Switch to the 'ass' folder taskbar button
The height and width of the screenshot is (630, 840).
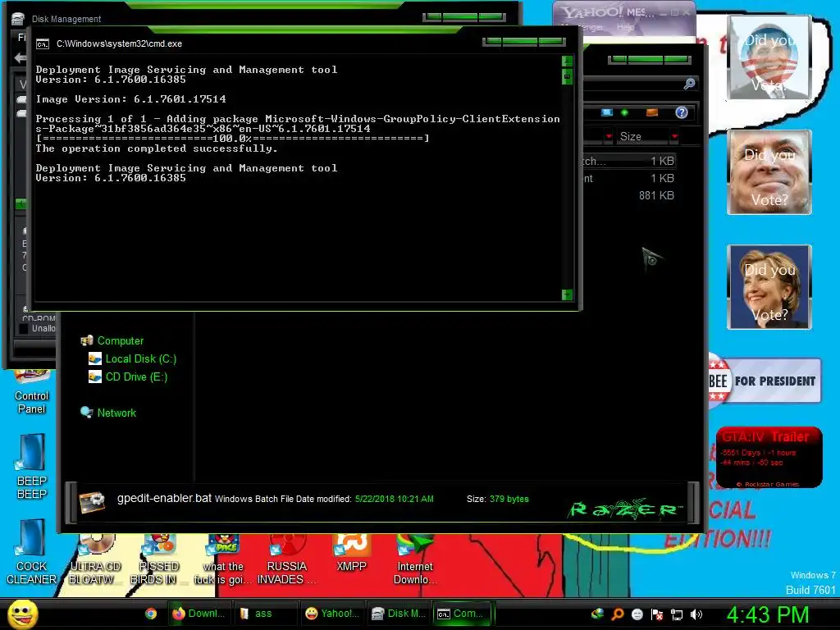pos(265,614)
